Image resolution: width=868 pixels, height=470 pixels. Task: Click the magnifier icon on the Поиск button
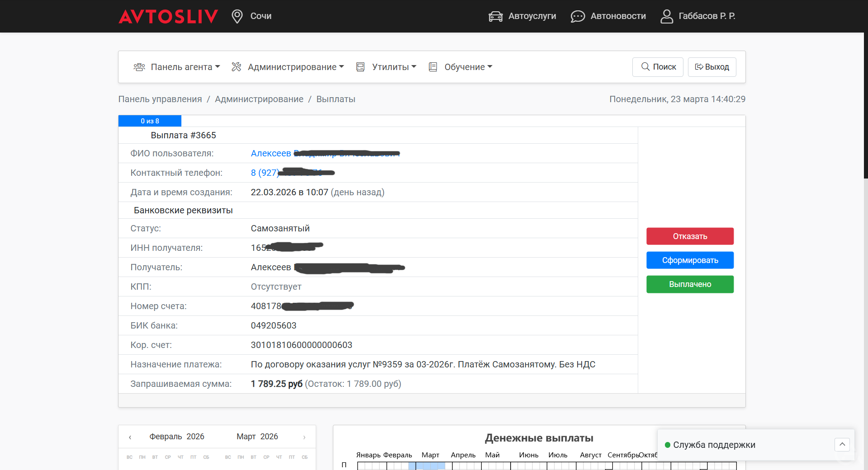[645, 67]
